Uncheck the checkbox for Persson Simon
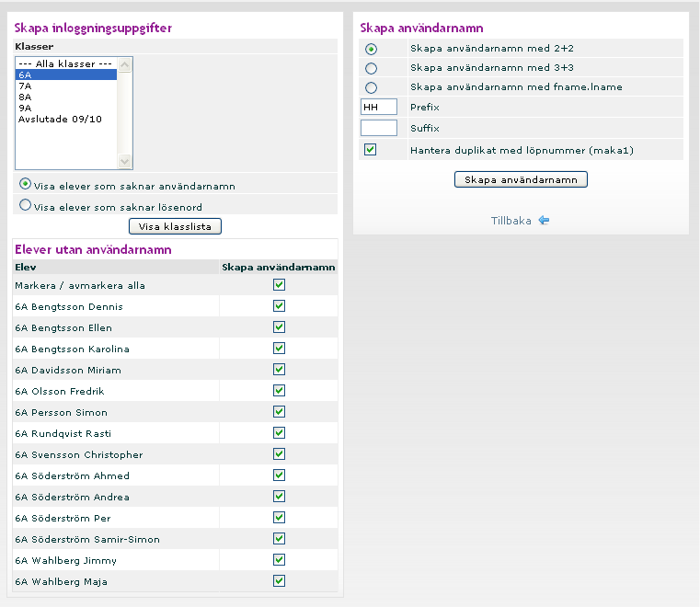 point(279,411)
